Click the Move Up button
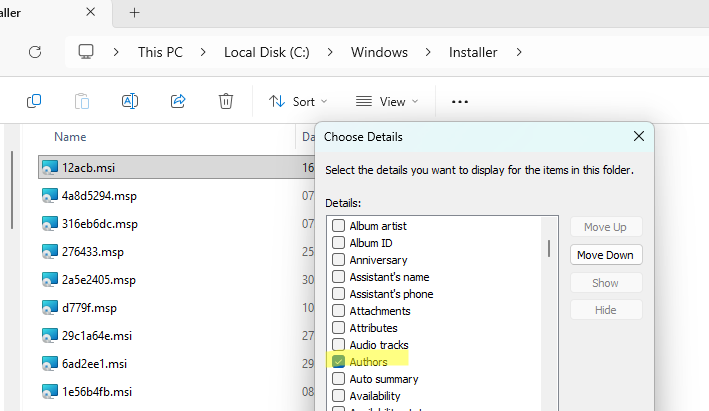 pyautogui.click(x=606, y=227)
